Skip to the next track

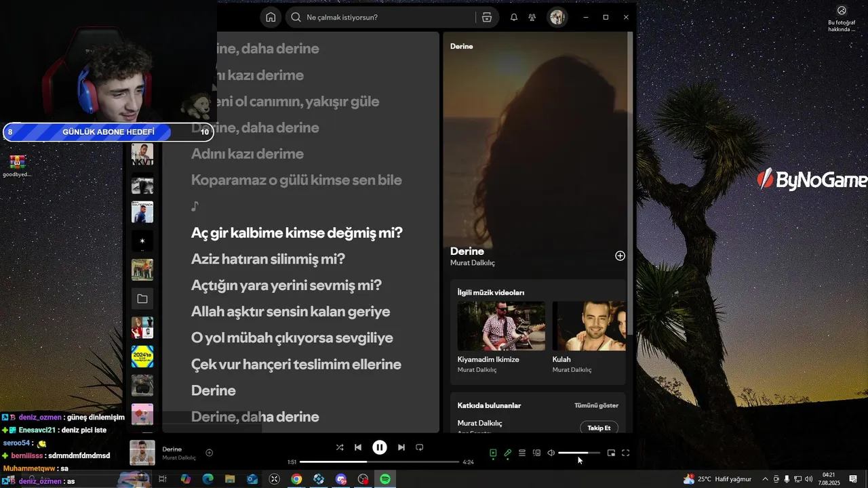(x=401, y=447)
